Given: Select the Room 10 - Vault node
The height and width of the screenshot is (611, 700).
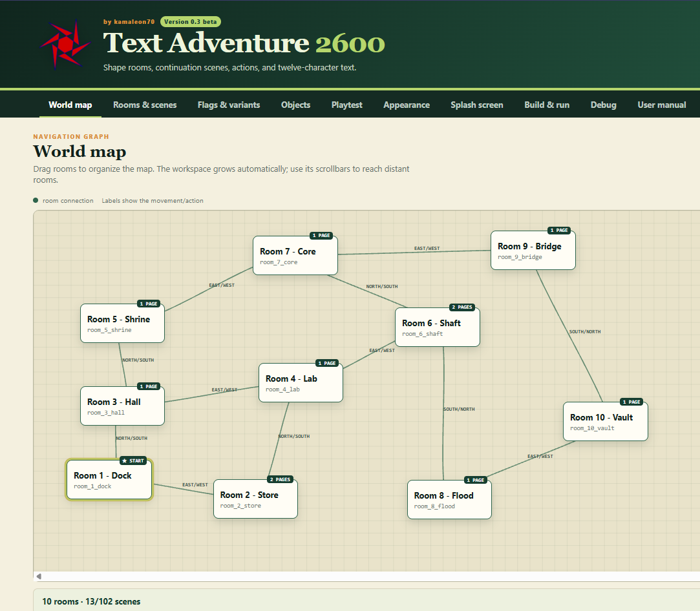Looking at the screenshot, I should 606,422.
